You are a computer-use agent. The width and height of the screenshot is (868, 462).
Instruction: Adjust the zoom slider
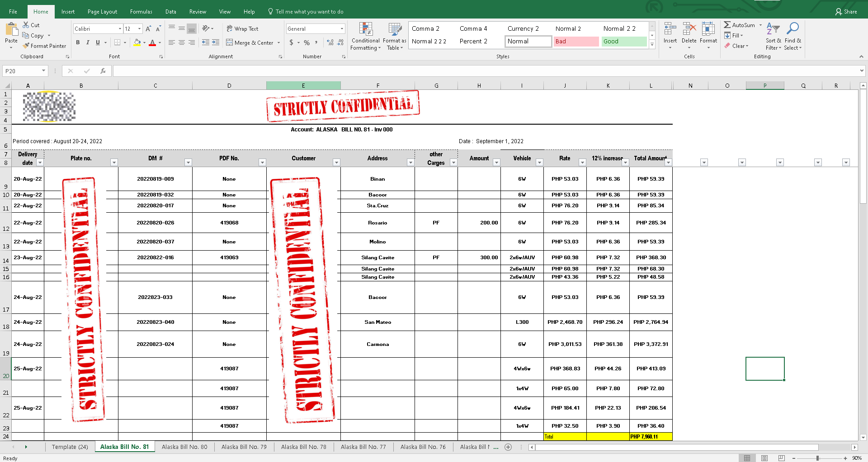tap(817, 458)
